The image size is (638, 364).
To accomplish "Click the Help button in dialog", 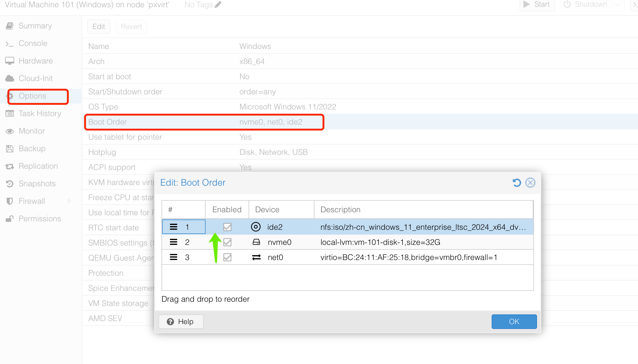I will [181, 322].
